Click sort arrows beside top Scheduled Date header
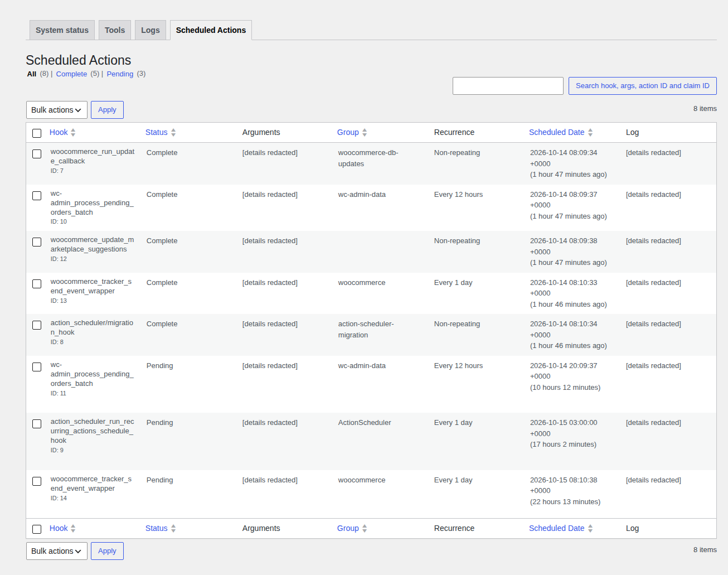728x575 pixels. 590,133
